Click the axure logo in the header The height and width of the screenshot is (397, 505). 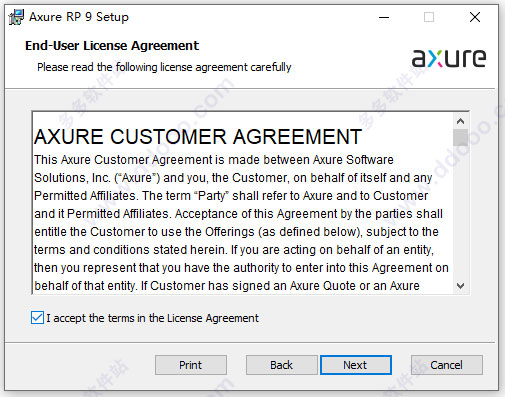point(449,58)
